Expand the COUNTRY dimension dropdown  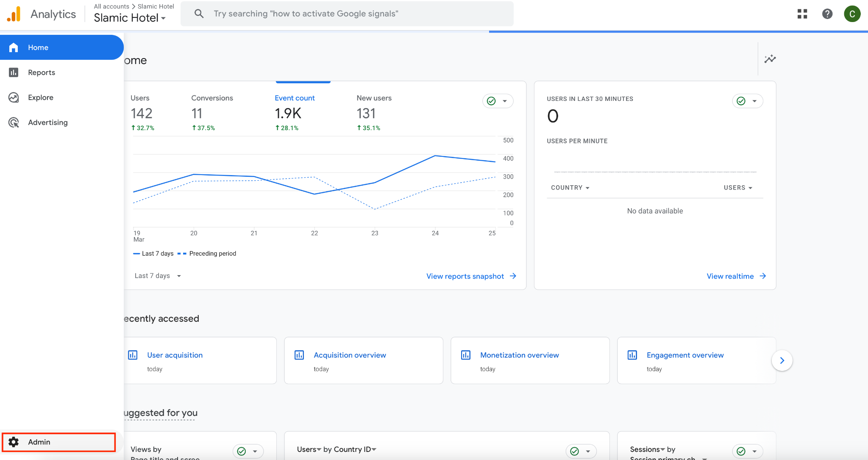tap(570, 187)
